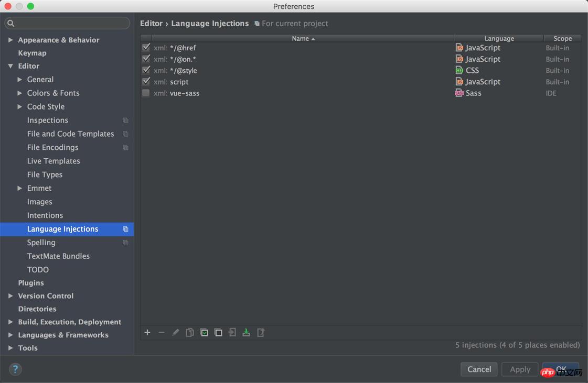Click the project icon beside File Encodings
The width and height of the screenshot is (588, 383).
click(125, 147)
